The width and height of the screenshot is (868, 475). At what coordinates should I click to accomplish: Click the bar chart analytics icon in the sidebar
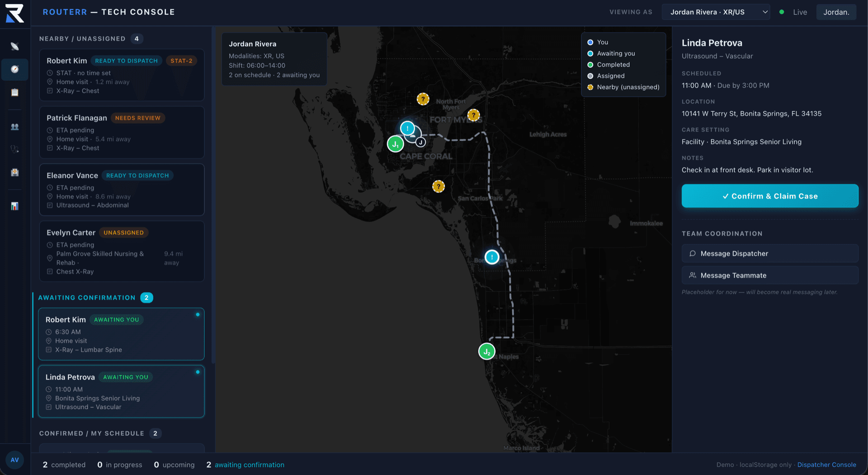[x=15, y=206]
